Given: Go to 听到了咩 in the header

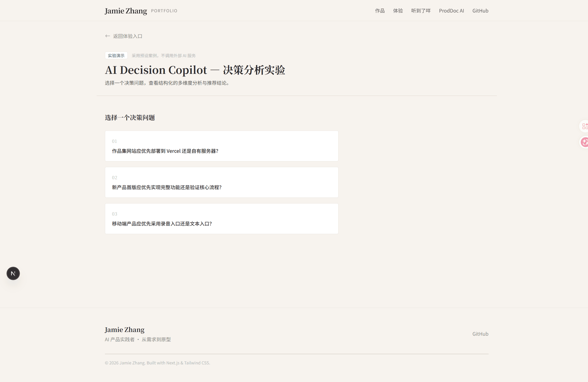Looking at the screenshot, I should click(421, 11).
